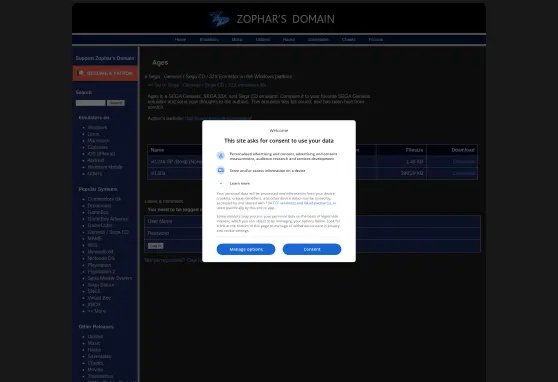Screen dimensions: 558x382
Task: Open Savestates under Other Releases
Action: coord(100,356)
